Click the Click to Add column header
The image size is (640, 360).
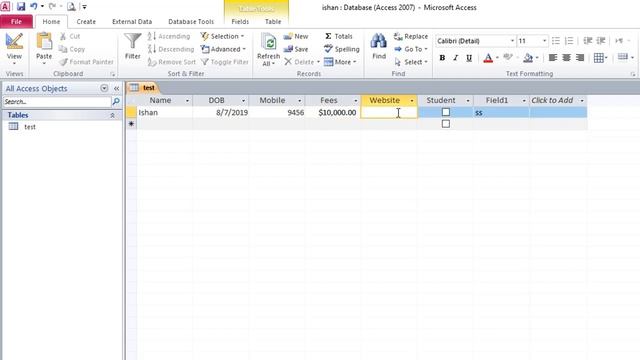click(558, 100)
